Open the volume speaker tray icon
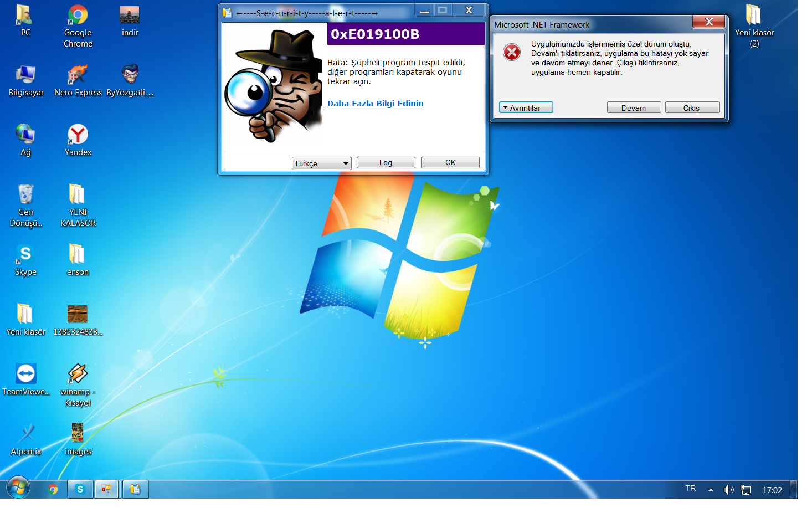 click(x=728, y=490)
